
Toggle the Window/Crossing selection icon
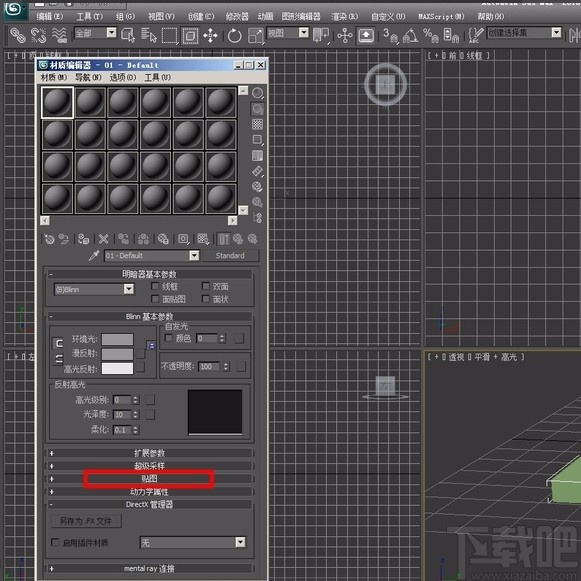point(190,36)
